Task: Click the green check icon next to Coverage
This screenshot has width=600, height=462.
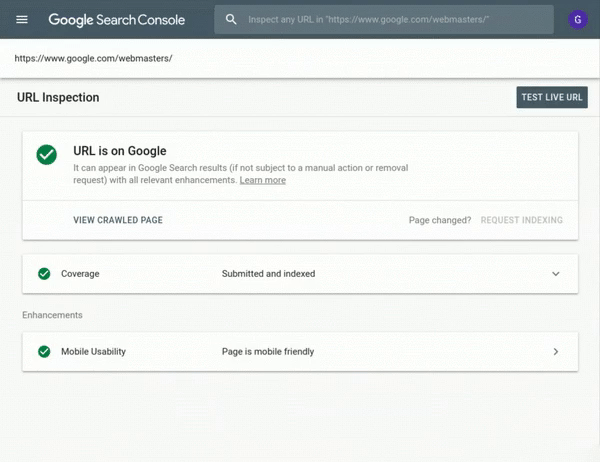Action: click(x=44, y=273)
